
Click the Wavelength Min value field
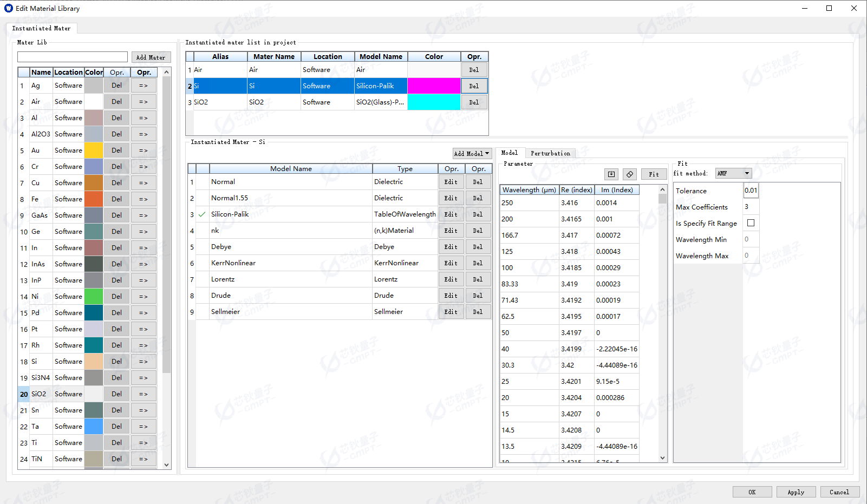751,239
